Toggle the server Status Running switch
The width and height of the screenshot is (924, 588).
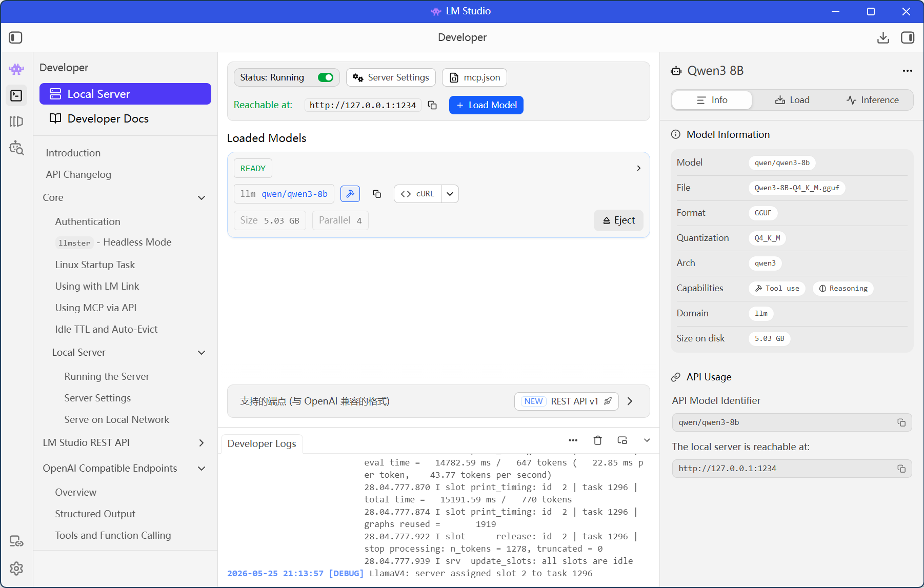pos(326,77)
